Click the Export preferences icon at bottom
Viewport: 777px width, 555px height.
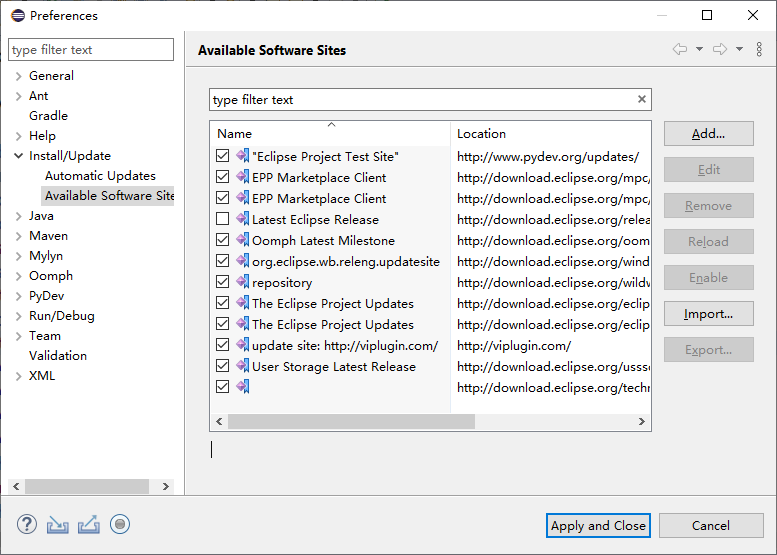pyautogui.click(x=89, y=524)
